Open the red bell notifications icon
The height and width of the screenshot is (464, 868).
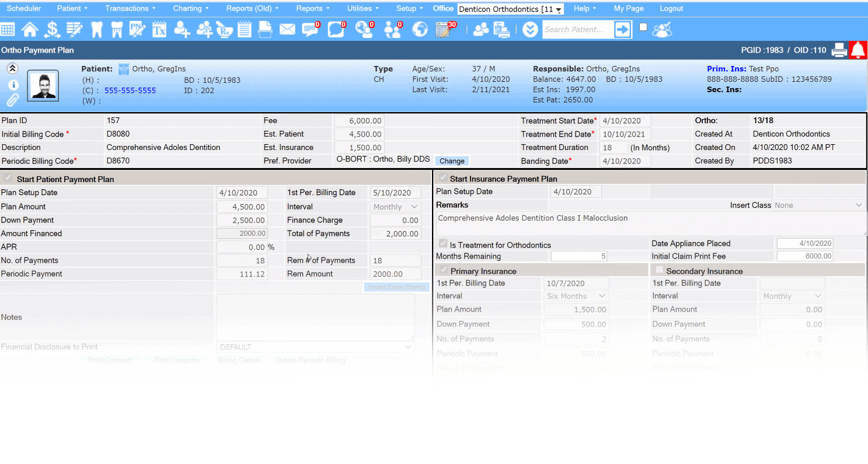pos(858,50)
